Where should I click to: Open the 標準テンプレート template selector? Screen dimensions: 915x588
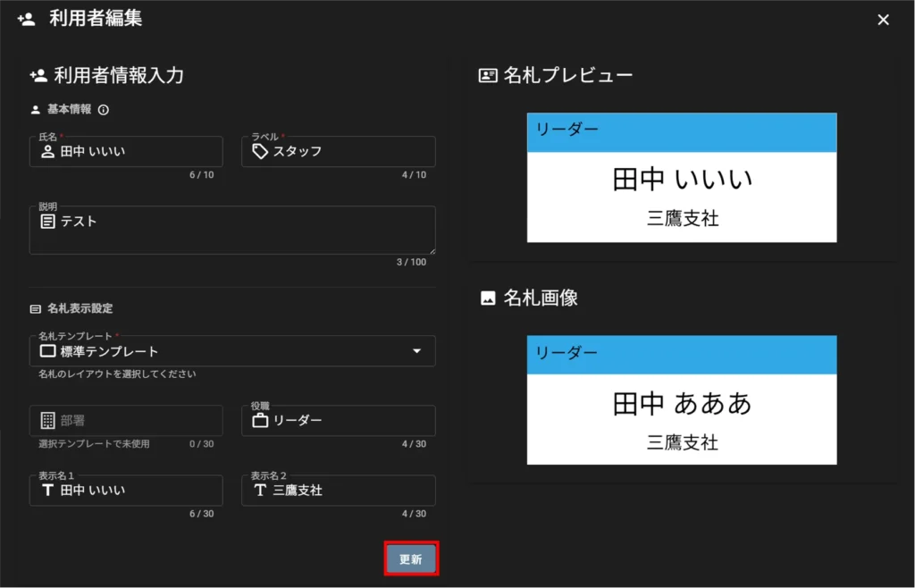(x=223, y=352)
